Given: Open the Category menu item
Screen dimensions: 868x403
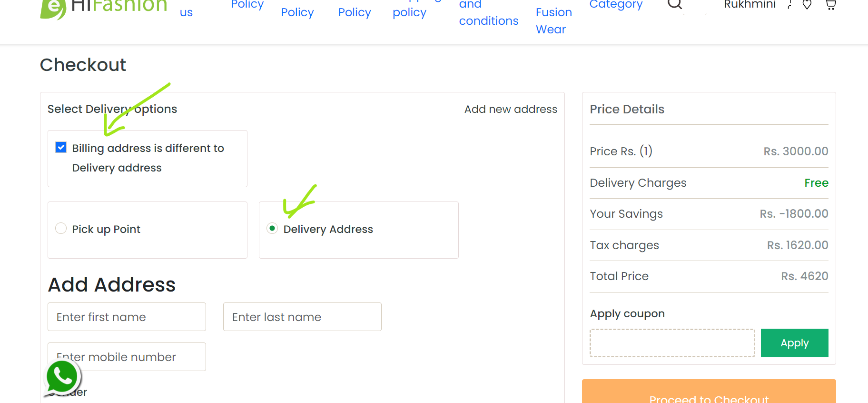Looking at the screenshot, I should click(616, 4).
